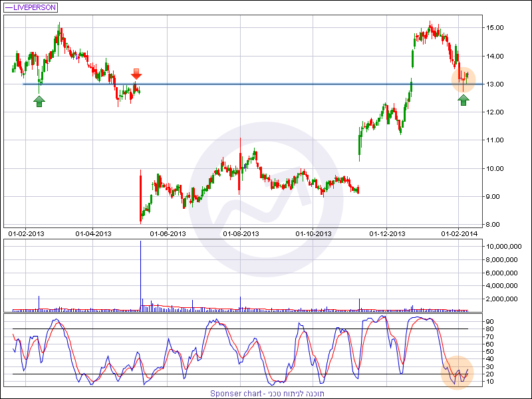Click the 8.00 price axis label
Image resolution: width=532 pixels, height=399 pixels.
click(494, 225)
